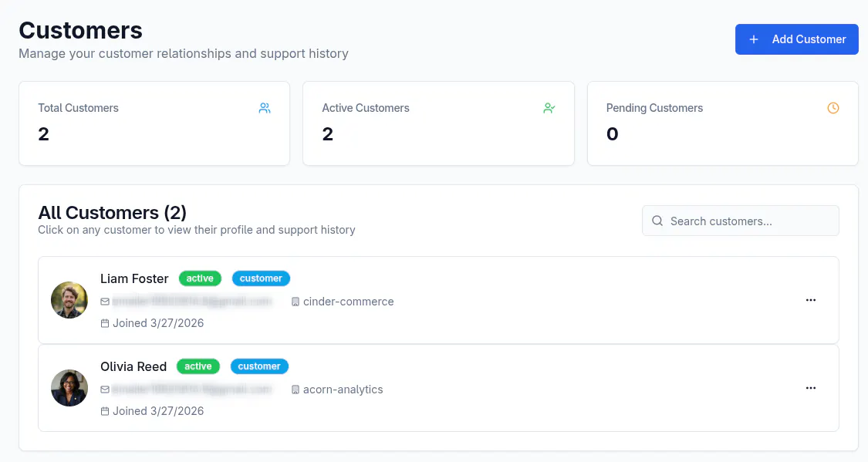Click building icon next to cinder-commerce

coord(296,302)
